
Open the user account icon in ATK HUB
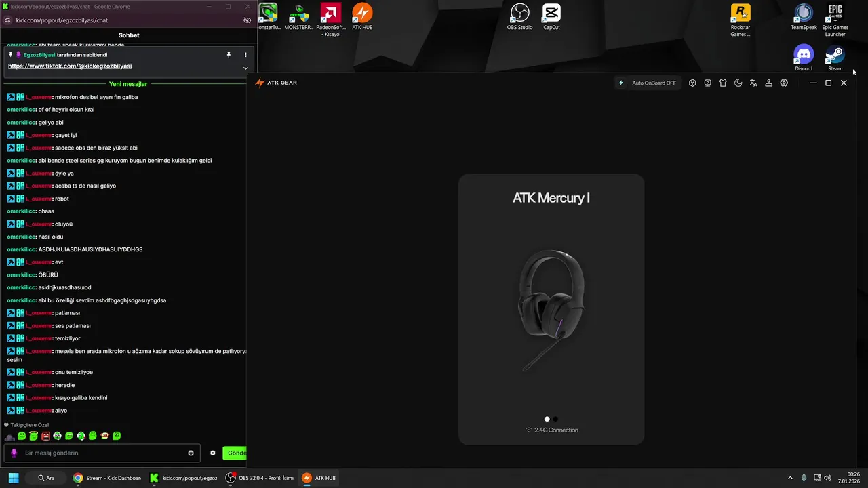point(769,83)
